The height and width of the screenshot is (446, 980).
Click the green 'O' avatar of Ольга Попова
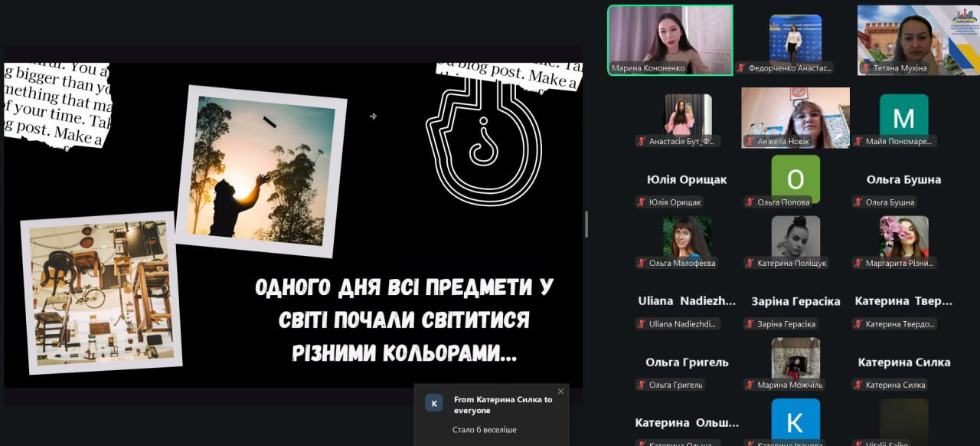(795, 178)
